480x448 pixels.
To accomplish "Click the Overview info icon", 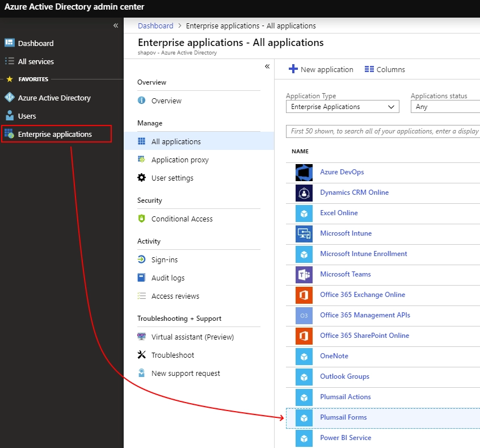I will pos(141,101).
